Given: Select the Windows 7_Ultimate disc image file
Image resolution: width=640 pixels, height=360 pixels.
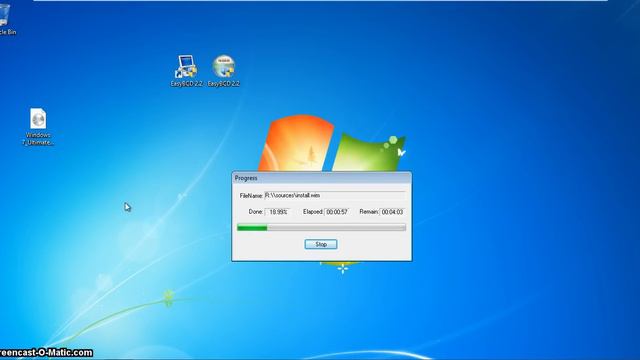Looking at the screenshot, I should tap(38, 127).
